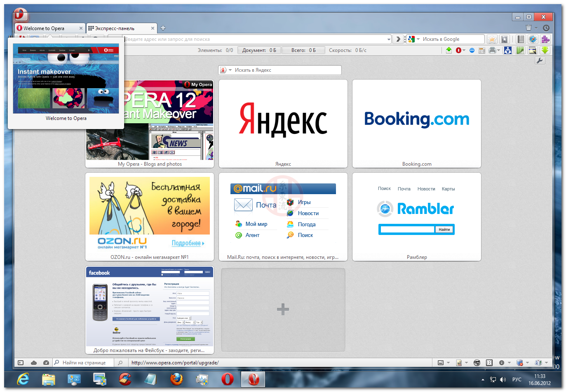Add new speed dial with plus tile
The image size is (566, 392).
click(x=283, y=310)
